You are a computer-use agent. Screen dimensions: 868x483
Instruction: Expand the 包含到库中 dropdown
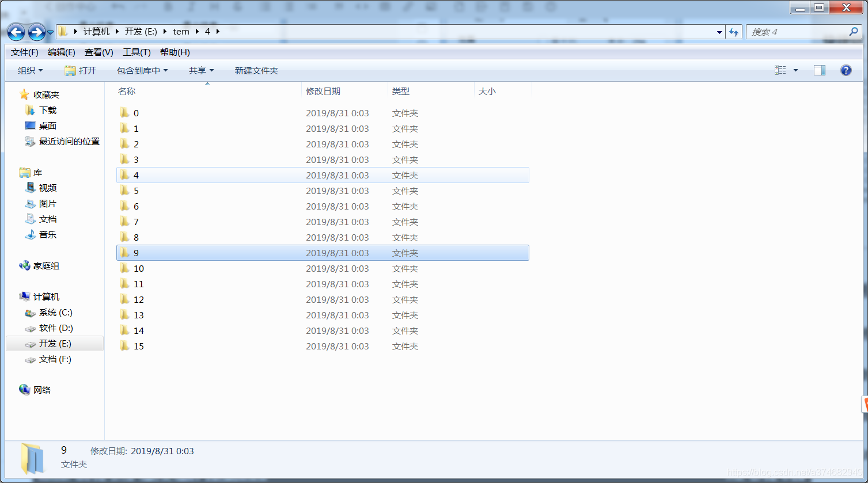[x=142, y=70]
